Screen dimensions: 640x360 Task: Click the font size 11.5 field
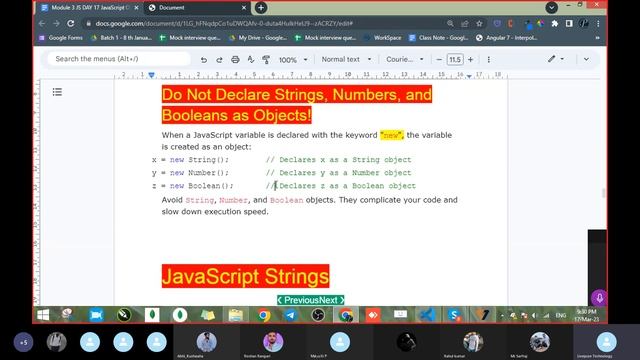click(x=455, y=60)
